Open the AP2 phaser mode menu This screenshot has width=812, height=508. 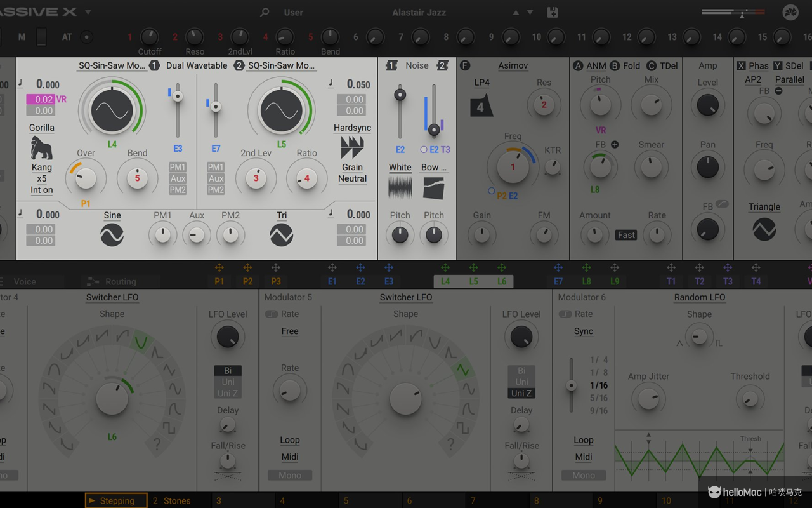(753, 79)
